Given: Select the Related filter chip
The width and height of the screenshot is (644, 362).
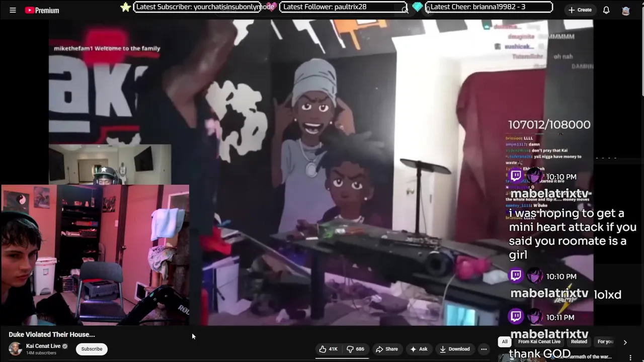Looking at the screenshot, I should point(579,342).
